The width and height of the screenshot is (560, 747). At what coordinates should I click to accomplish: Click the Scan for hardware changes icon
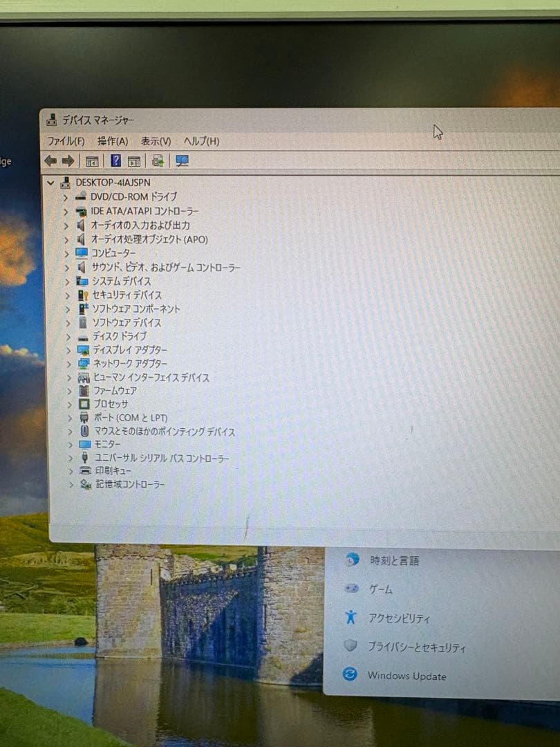point(156,160)
